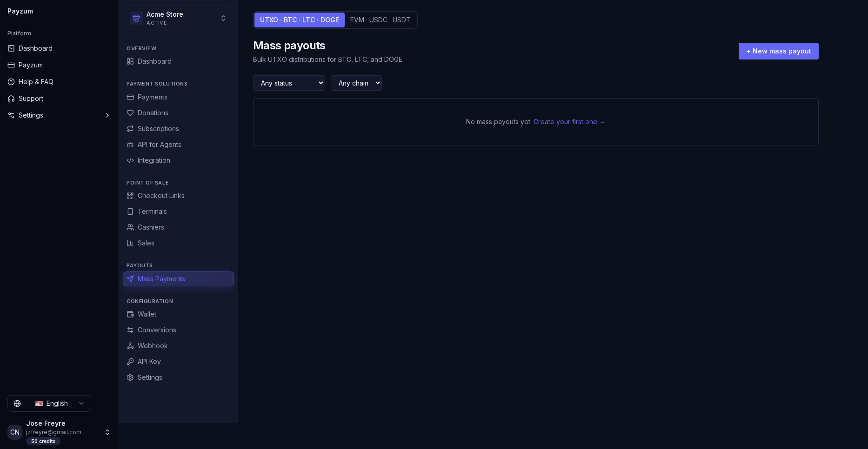This screenshot has width=868, height=449.
Task: Open API Key settings
Action: 178,362
